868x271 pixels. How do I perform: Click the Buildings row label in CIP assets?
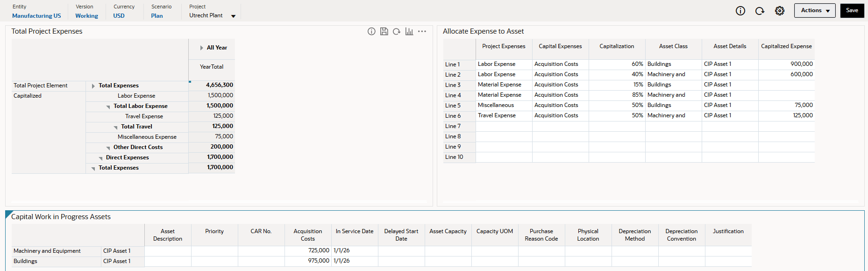[56, 261]
